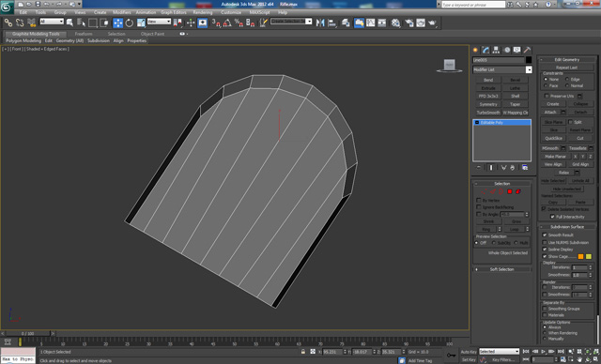The height and width of the screenshot is (364, 601).
Task: Switch to the Freeform ribbon tab
Action: coord(84,34)
